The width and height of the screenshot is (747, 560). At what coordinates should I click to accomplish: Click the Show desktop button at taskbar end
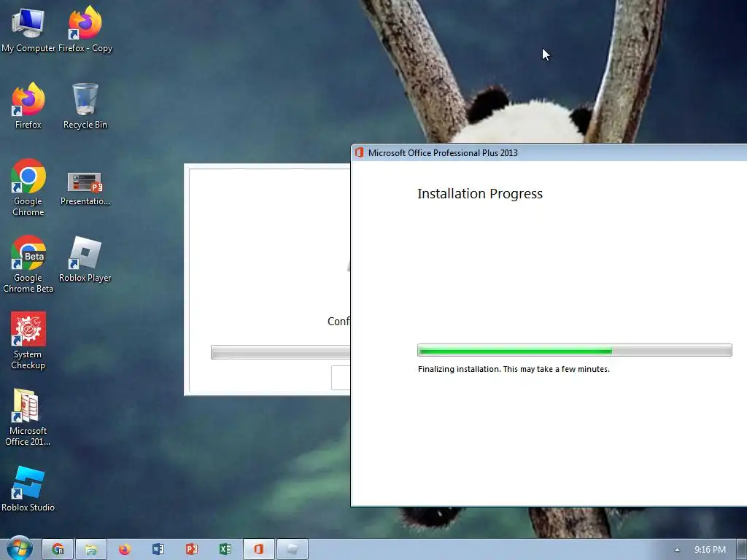tap(742, 549)
